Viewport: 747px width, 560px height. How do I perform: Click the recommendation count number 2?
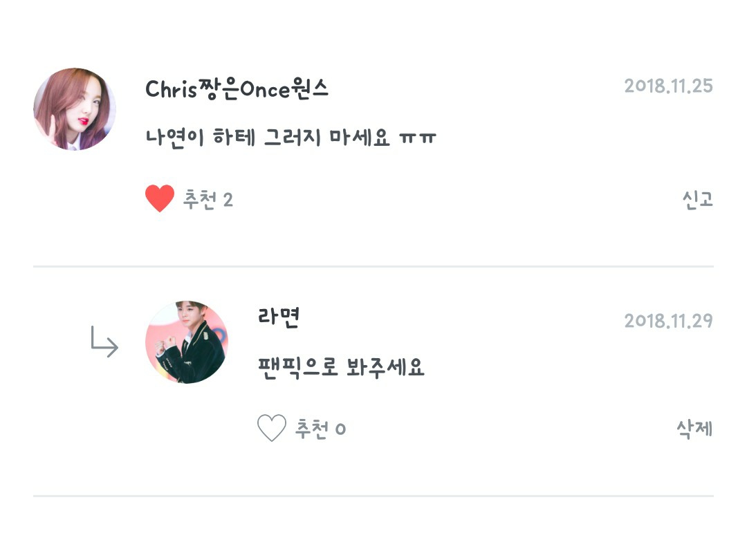pos(228,200)
